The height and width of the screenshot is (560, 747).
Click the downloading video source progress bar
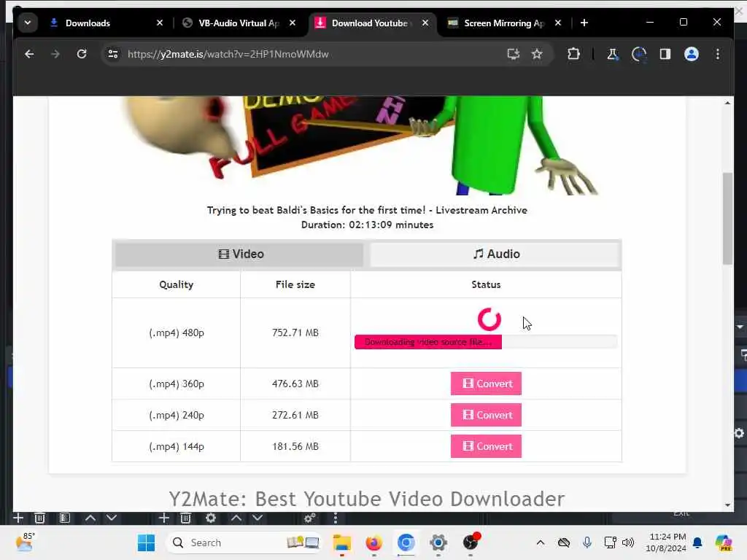486,342
